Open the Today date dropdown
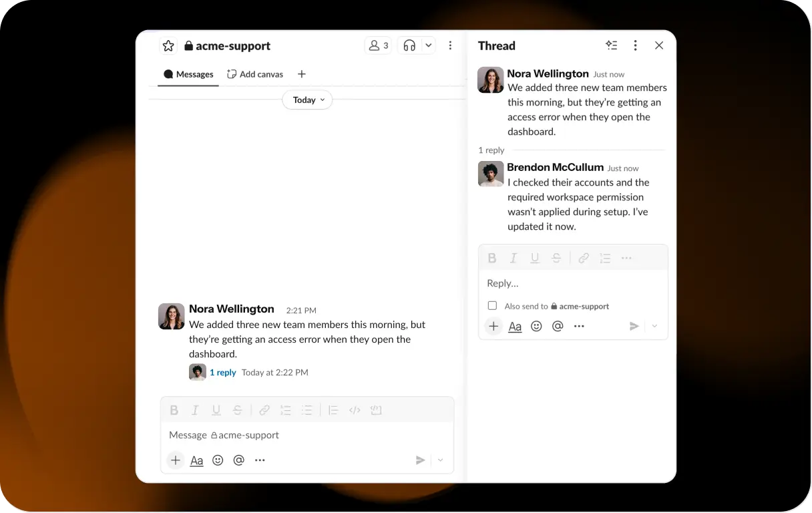 [x=307, y=100]
